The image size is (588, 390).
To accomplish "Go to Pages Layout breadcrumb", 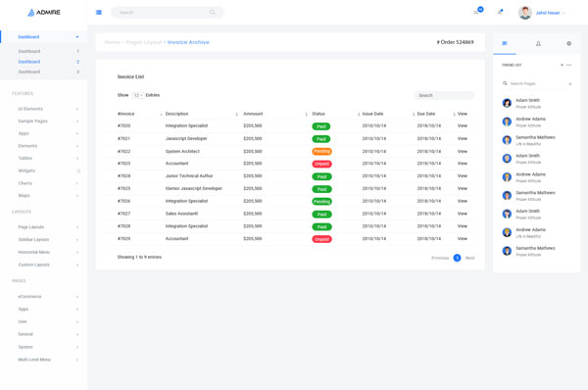I will tap(144, 42).
